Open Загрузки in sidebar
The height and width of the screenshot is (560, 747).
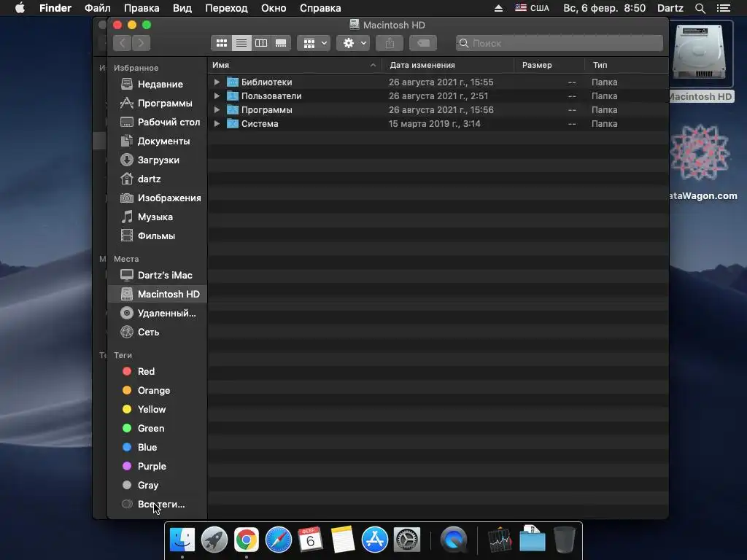[158, 160]
